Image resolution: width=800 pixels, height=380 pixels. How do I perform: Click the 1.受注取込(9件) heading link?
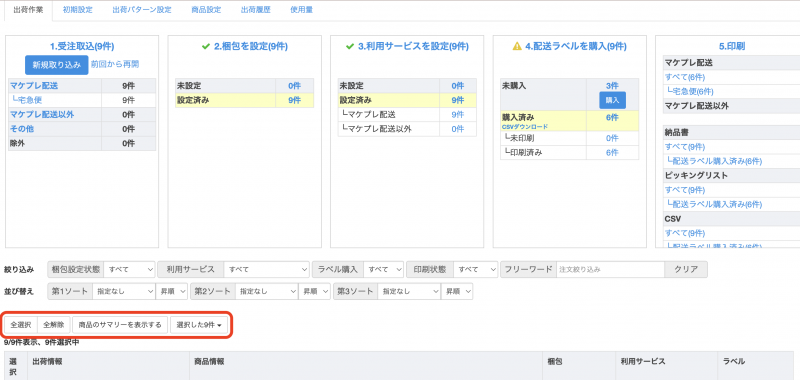[x=82, y=46]
